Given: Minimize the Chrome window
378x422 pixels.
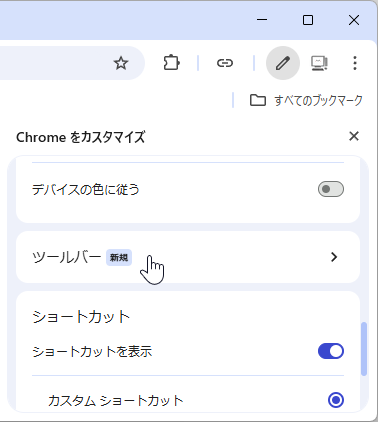Looking at the screenshot, I should click(262, 20).
